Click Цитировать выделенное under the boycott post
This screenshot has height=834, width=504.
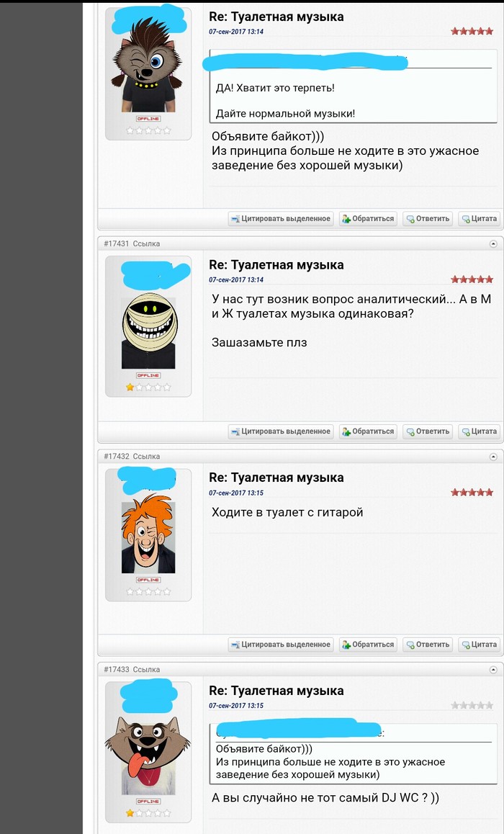281,219
